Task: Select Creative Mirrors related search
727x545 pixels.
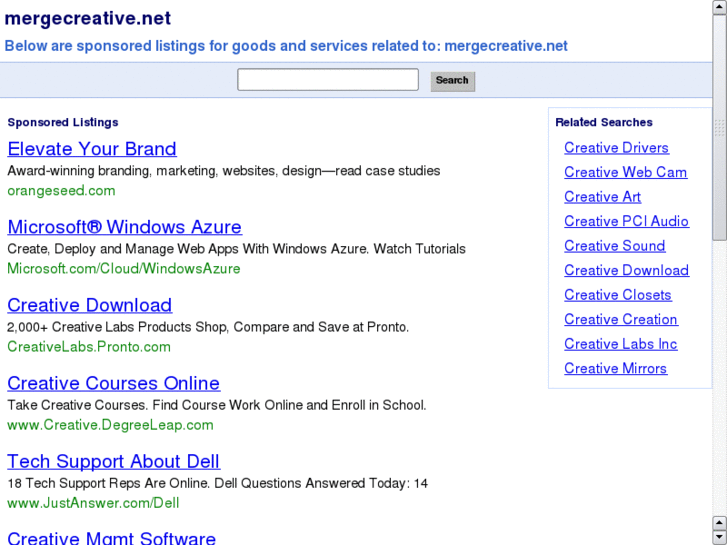Action: [615, 369]
